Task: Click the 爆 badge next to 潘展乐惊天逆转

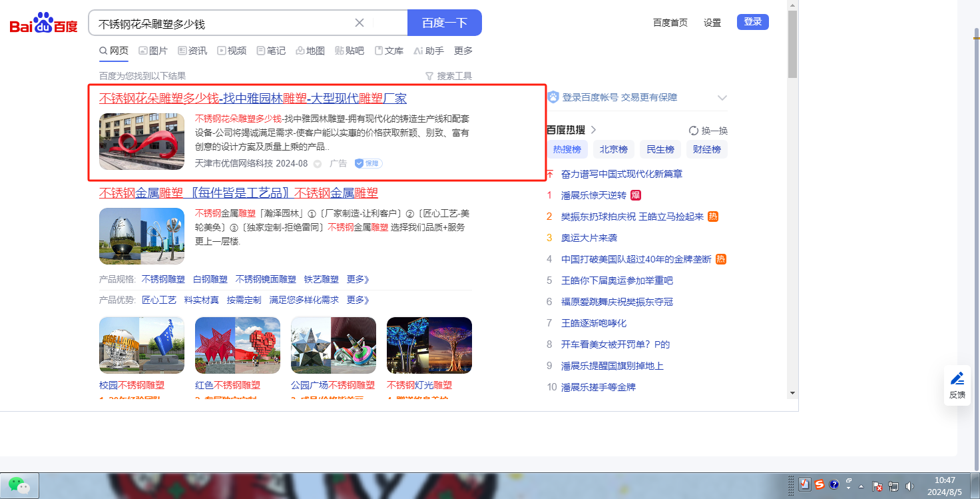Action: (636, 195)
